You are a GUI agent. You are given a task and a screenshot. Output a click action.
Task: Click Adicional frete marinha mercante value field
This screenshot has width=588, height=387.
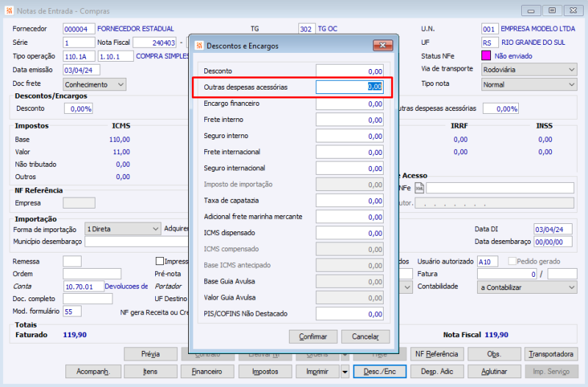click(x=350, y=217)
